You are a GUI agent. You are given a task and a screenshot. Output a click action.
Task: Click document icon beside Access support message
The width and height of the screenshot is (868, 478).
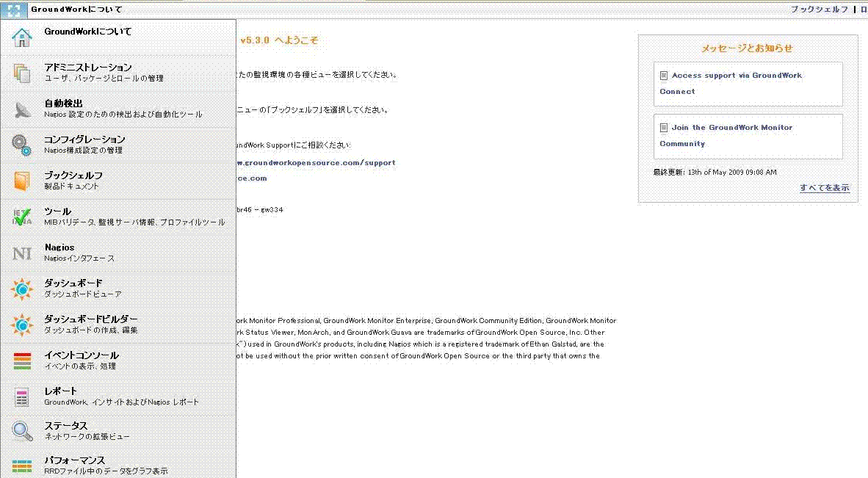664,75
